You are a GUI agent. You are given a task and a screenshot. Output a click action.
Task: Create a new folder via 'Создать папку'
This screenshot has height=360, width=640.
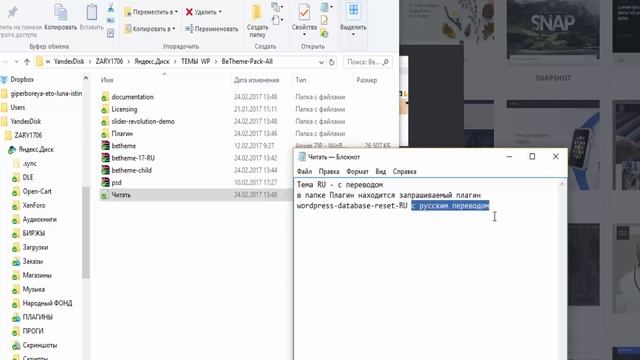pyautogui.click(x=257, y=20)
